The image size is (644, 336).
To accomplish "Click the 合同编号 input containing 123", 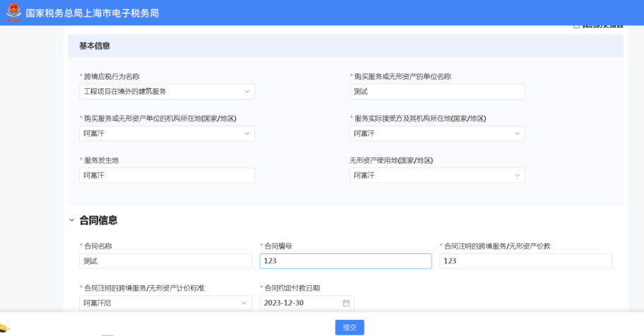I will (345, 261).
